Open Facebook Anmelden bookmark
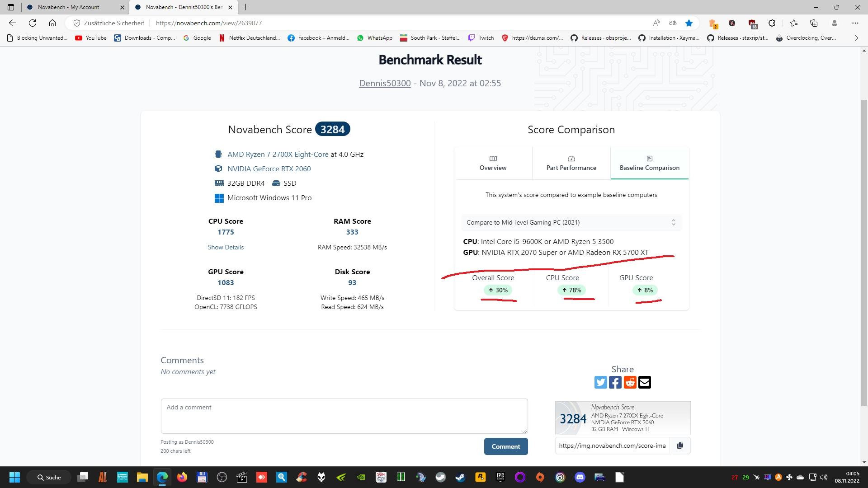Viewport: 868px width, 488px height. [x=318, y=38]
